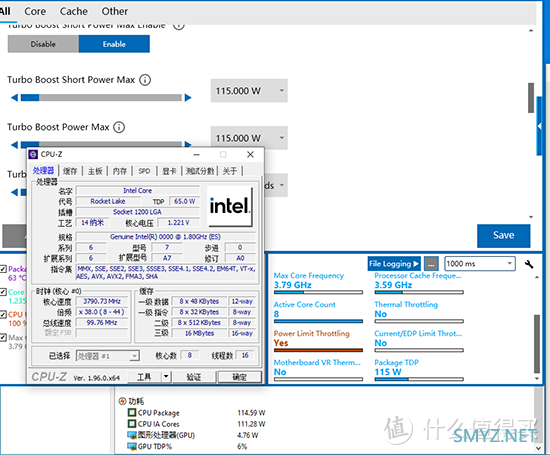
Task: Click the side panel collapse arrow on the right edge
Action: (539, 126)
